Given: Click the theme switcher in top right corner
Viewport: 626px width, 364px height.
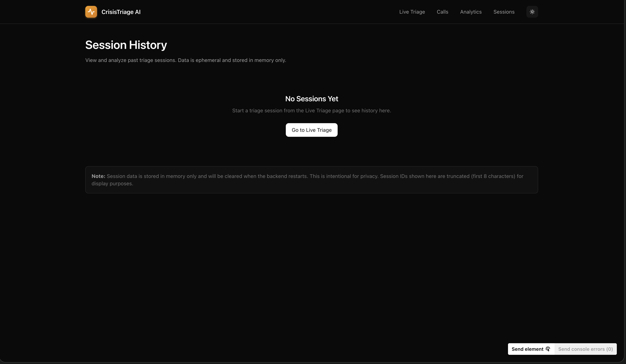Looking at the screenshot, I should [532, 12].
